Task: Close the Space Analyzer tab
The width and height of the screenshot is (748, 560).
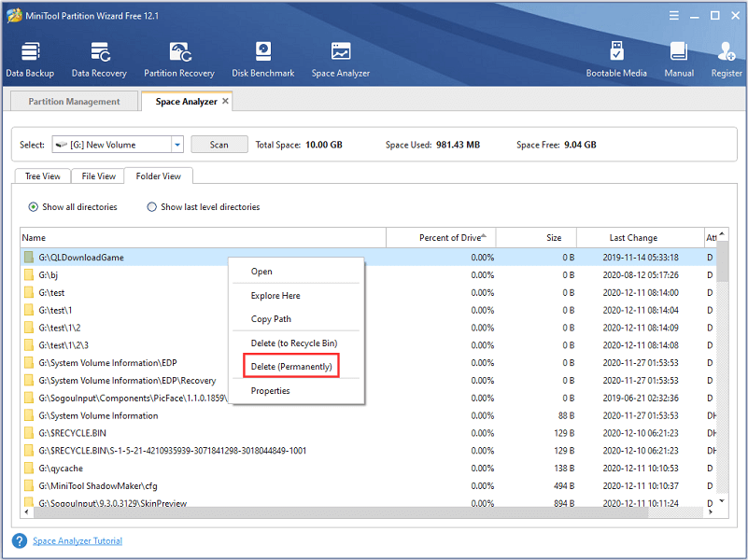Action: pyautogui.click(x=225, y=101)
